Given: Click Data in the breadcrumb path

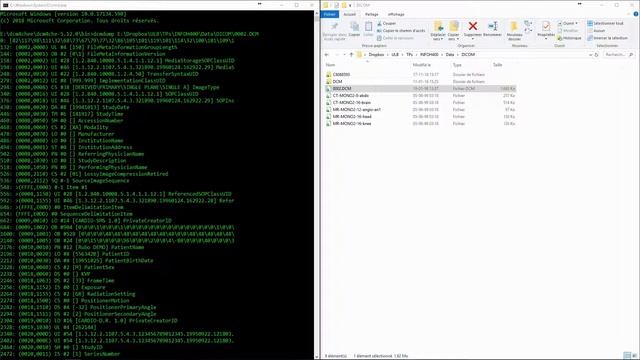Looking at the screenshot, I should pyautogui.click(x=450, y=55).
